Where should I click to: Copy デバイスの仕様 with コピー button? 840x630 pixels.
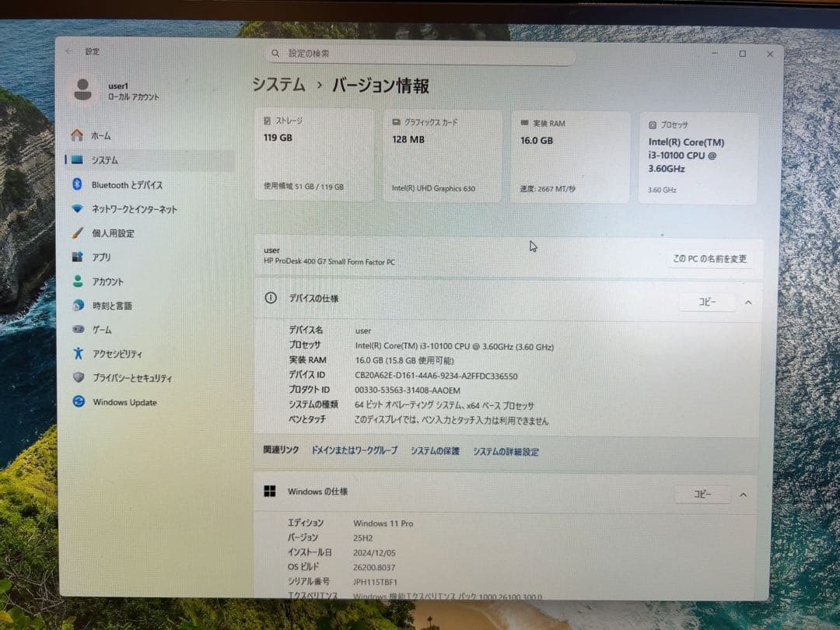707,302
